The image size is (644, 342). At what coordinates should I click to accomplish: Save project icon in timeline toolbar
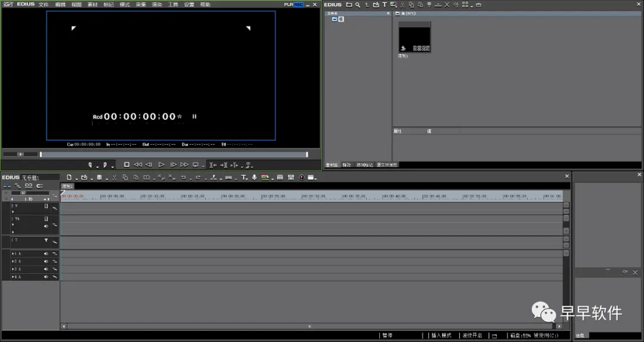[x=100, y=178]
